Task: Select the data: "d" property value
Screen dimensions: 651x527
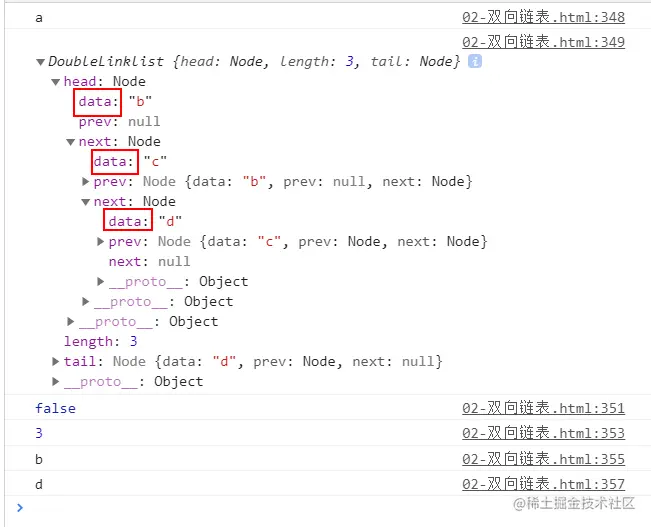Action: 170,221
